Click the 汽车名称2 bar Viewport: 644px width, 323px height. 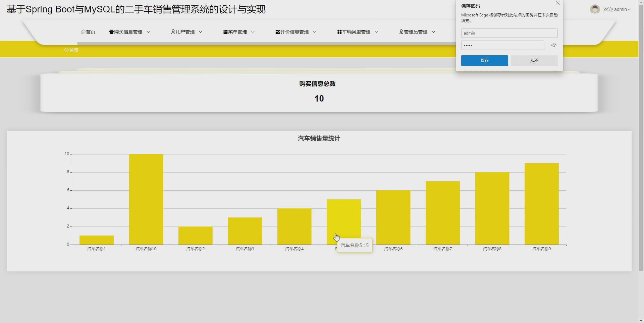[196, 236]
